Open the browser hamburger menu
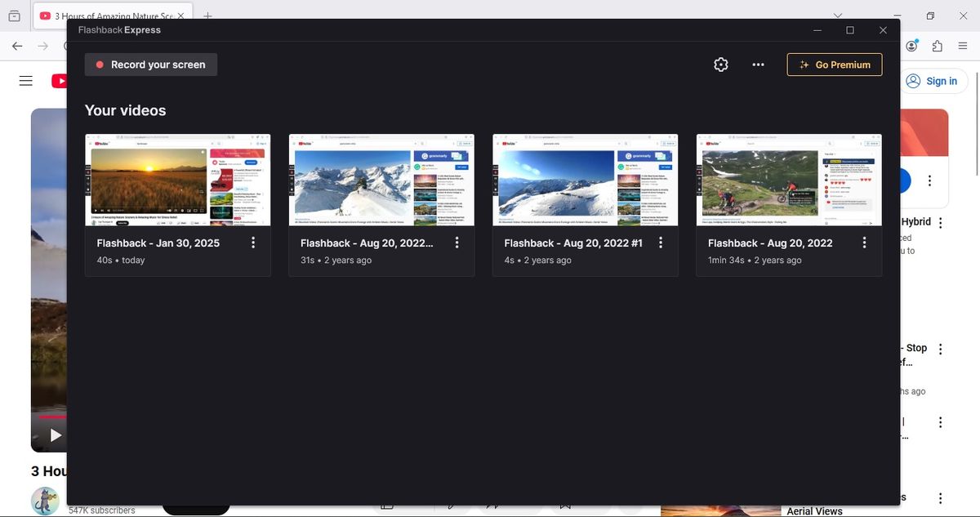This screenshot has width=980, height=517. coord(963,47)
